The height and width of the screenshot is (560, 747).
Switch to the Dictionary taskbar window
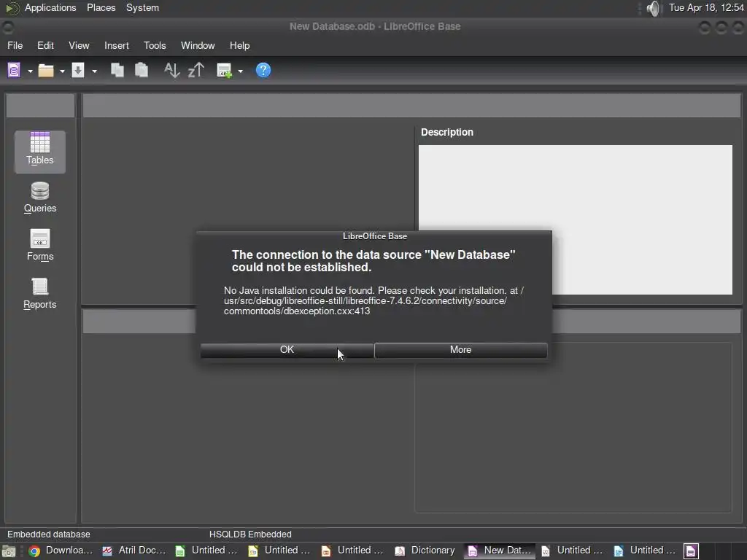pos(427,551)
